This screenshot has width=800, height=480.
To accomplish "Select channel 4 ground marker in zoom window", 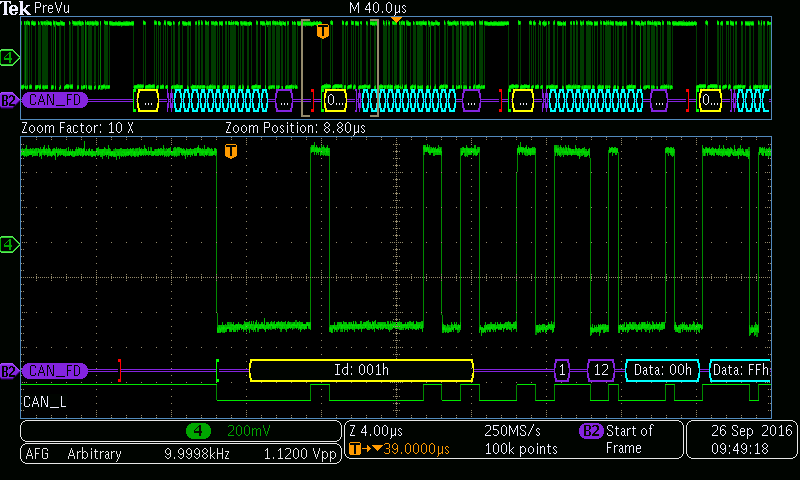I will [x=9, y=244].
